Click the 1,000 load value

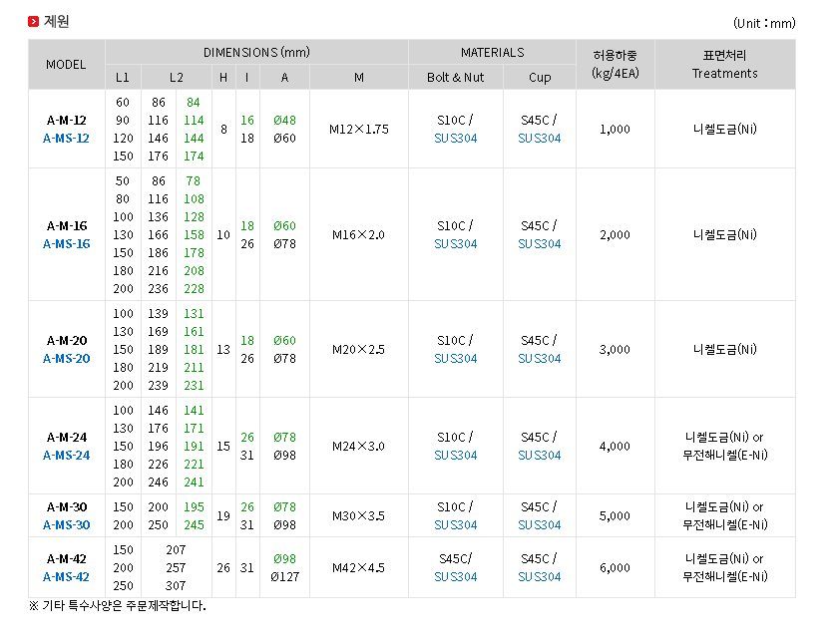(x=615, y=130)
